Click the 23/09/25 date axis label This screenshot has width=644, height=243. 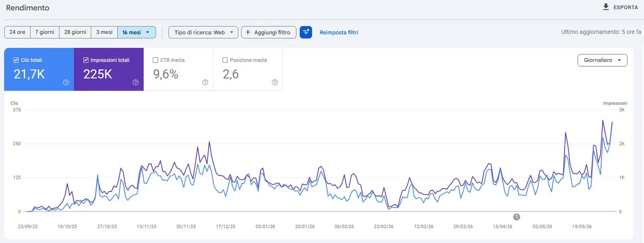[x=28, y=226]
